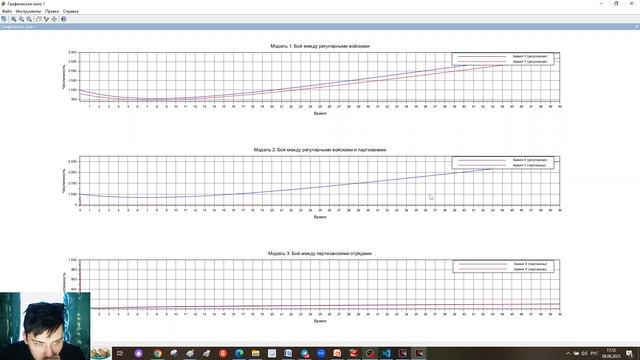Open Visual Studio Code from the taskbar

tap(386, 353)
